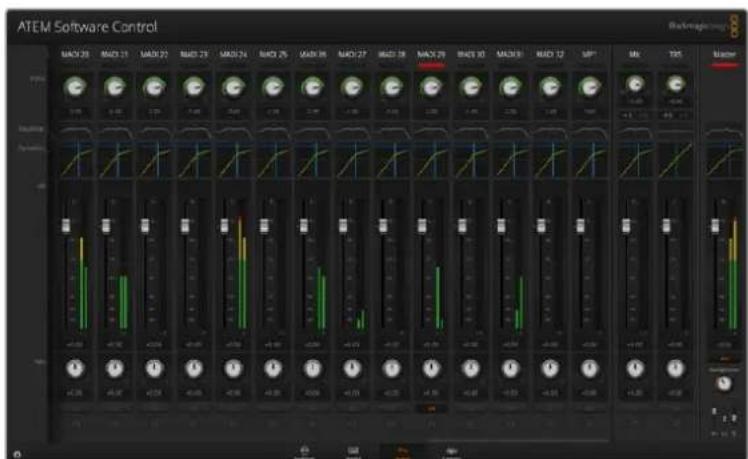Open MADI 24 dynamics graph
Viewport: 748px width, 459px height.
[234, 161]
